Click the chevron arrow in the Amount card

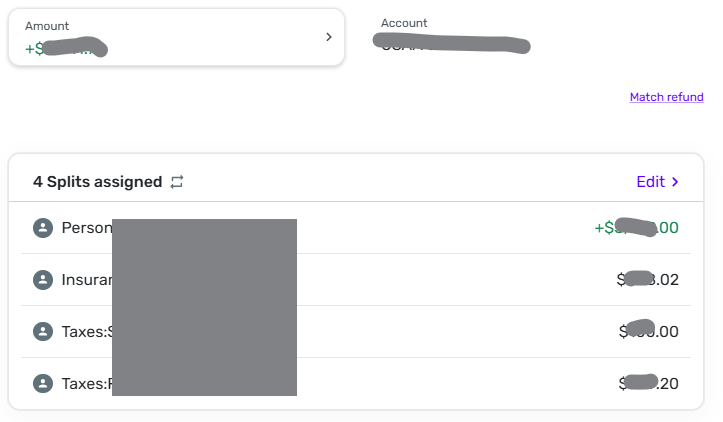tap(329, 37)
